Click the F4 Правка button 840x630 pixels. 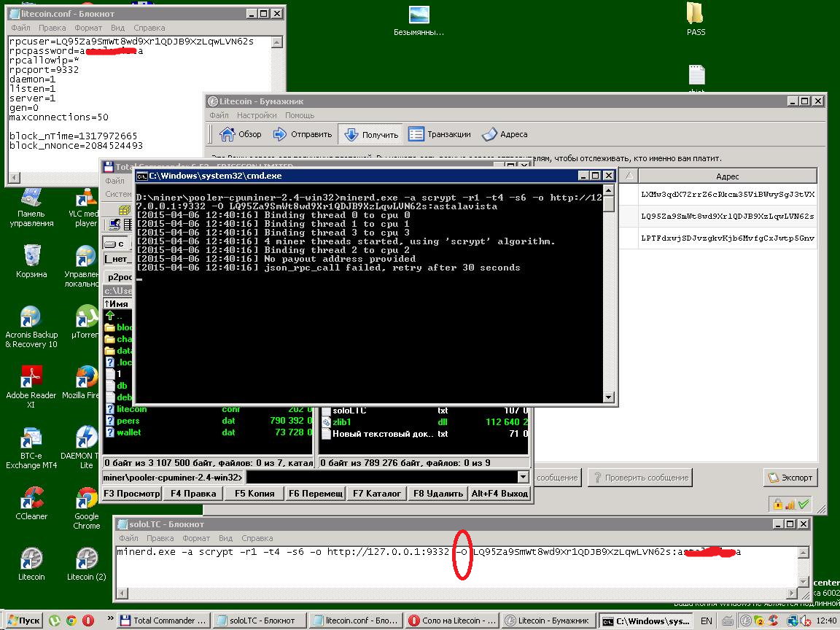[192, 494]
